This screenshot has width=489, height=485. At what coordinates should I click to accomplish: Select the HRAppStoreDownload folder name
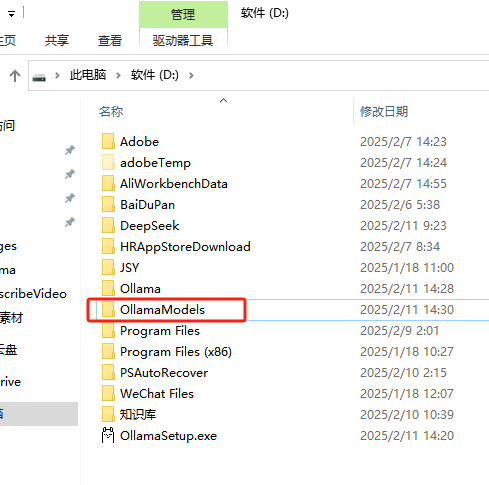point(185,247)
